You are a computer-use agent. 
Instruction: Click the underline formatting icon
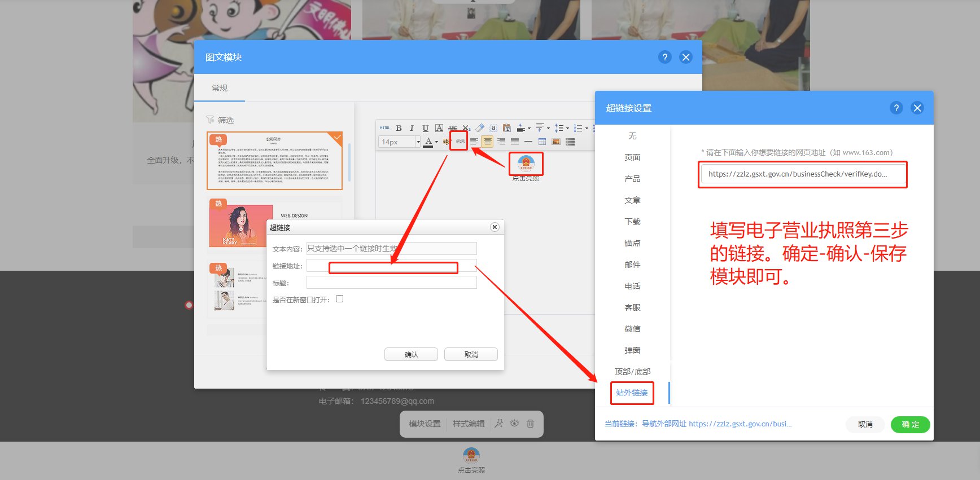point(426,128)
